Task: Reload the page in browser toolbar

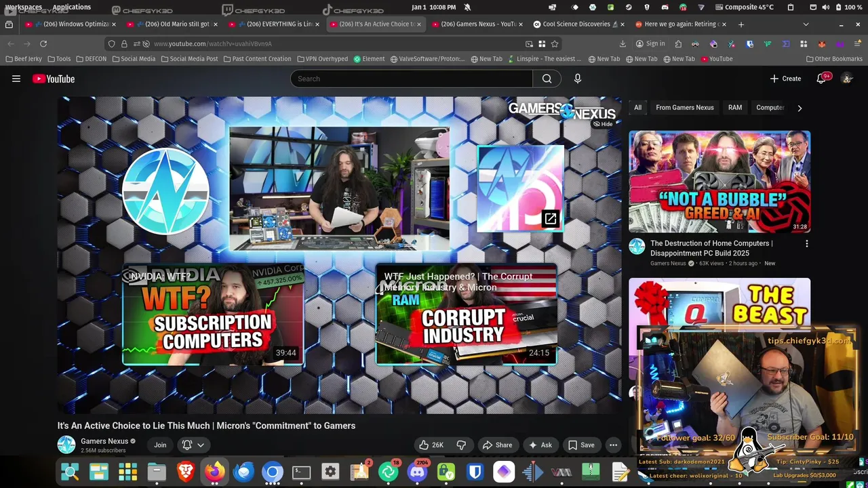Action: (43, 43)
